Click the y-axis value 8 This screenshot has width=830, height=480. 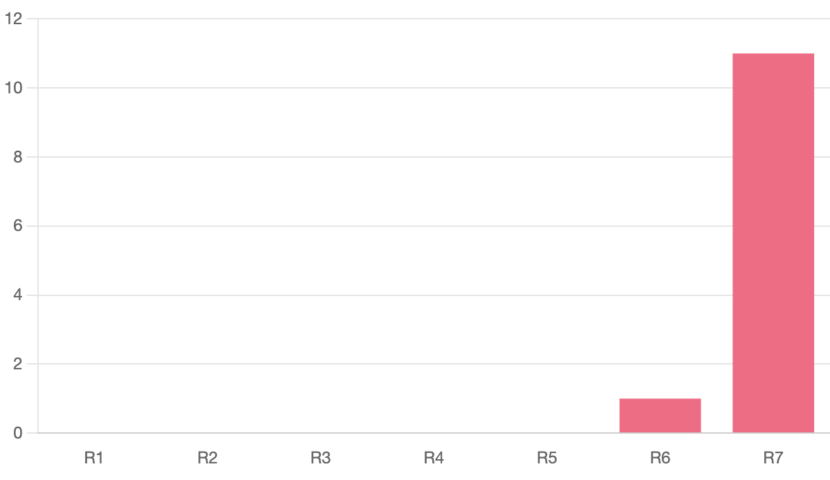[x=17, y=157]
